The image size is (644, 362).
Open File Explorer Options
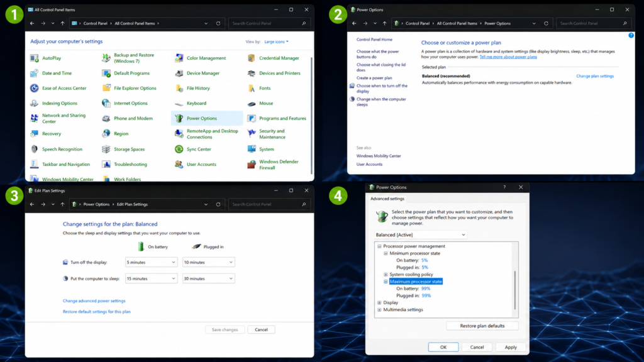click(130, 88)
